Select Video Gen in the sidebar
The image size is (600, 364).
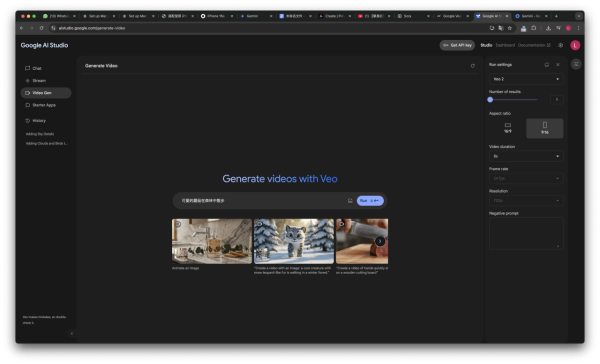coord(46,93)
